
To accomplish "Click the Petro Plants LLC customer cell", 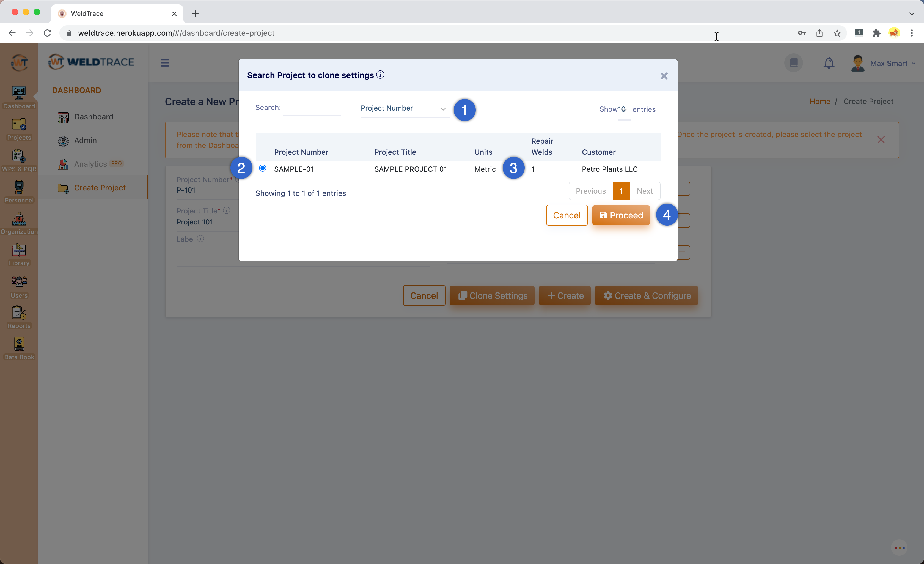I will click(x=609, y=169).
